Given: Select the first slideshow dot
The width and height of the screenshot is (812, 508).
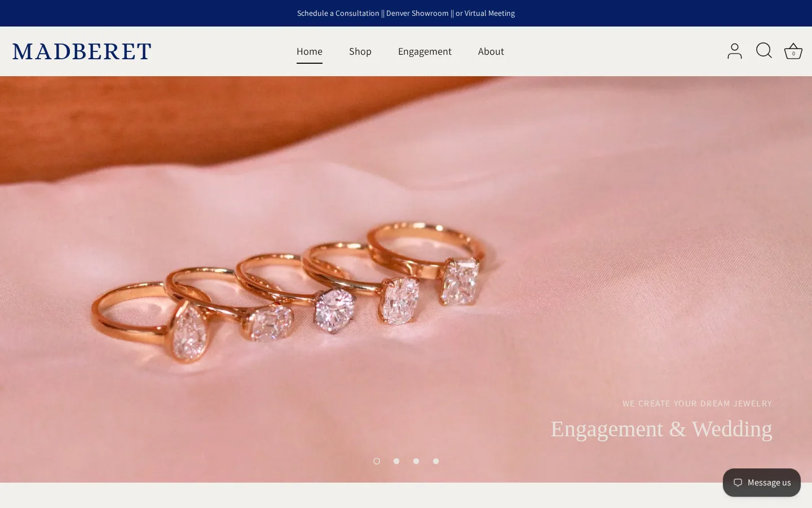Looking at the screenshot, I should 377,461.
